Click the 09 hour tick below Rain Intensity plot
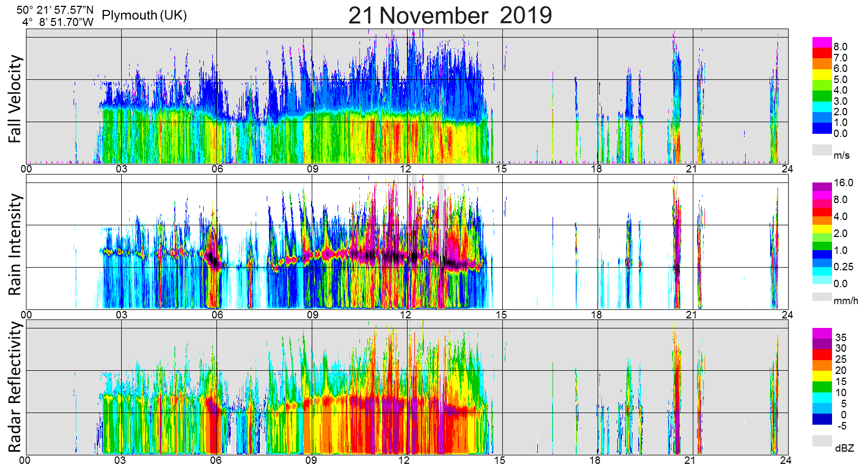Viewport: 868px width, 476px height. [x=312, y=315]
